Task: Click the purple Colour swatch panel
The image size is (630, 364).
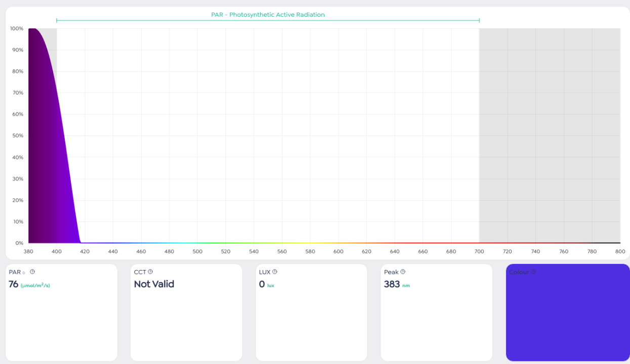Action: point(568,318)
